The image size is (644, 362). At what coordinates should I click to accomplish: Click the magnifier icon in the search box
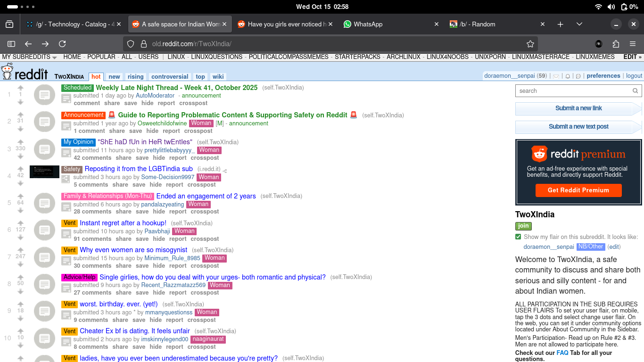tap(635, 91)
